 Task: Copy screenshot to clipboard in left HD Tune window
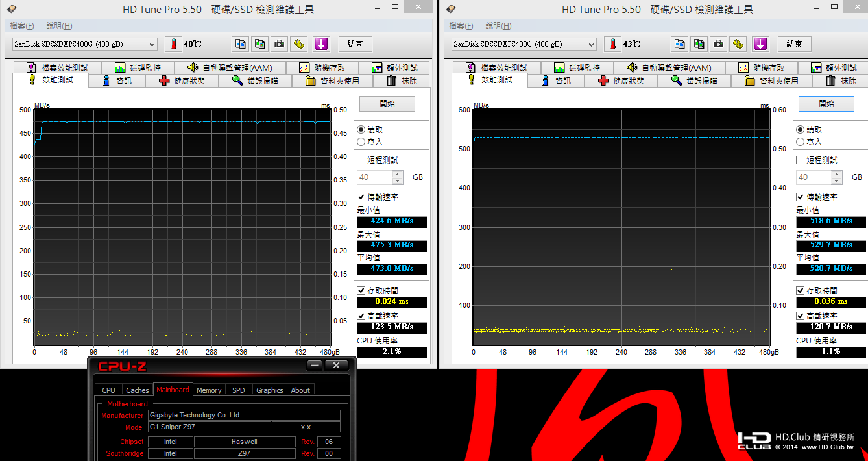[x=260, y=44]
